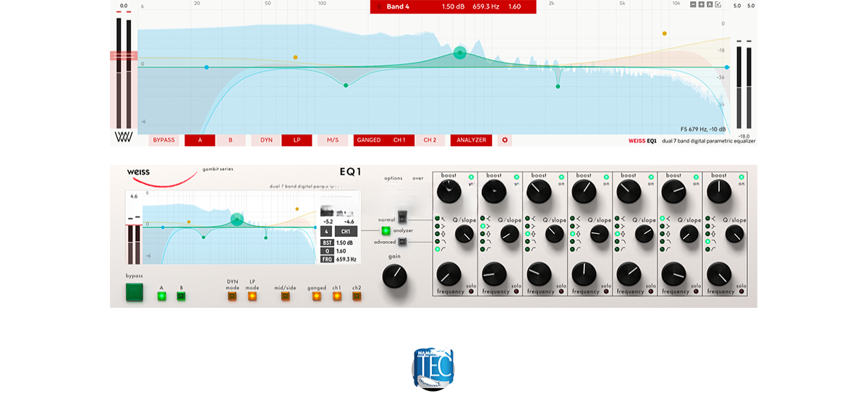Click the band 6 boost knob
868x396 pixels.
point(673,191)
